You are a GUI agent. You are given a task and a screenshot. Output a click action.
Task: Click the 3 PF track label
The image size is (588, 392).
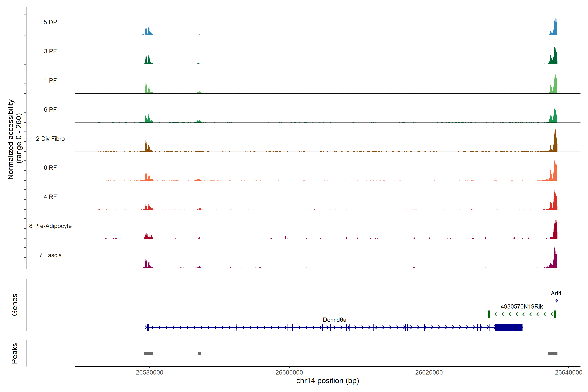(x=50, y=51)
